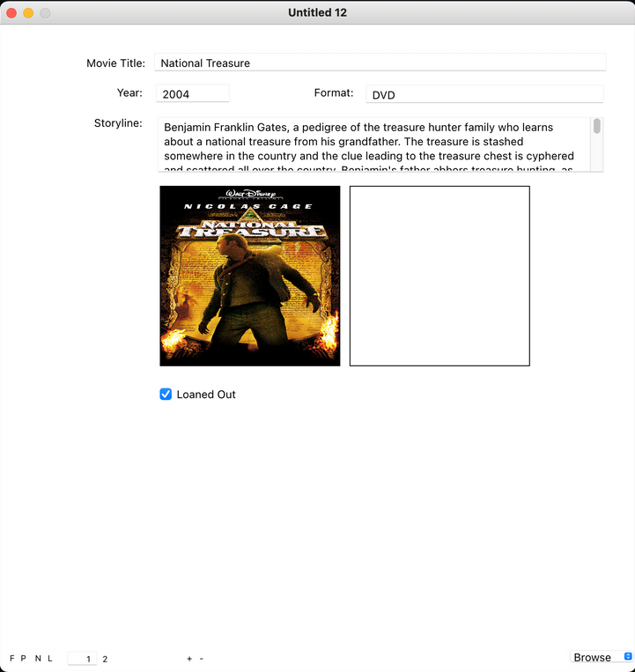635x672 pixels.
Task: Add a new record with the plus button
Action: click(x=189, y=659)
